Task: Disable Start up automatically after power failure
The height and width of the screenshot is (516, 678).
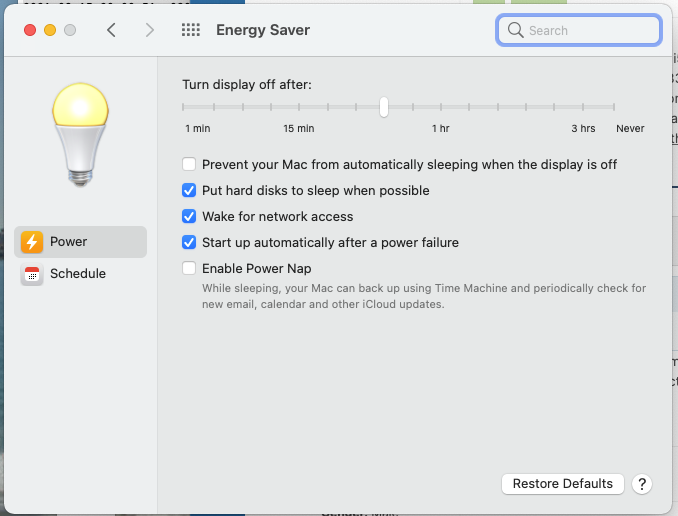Action: click(189, 242)
